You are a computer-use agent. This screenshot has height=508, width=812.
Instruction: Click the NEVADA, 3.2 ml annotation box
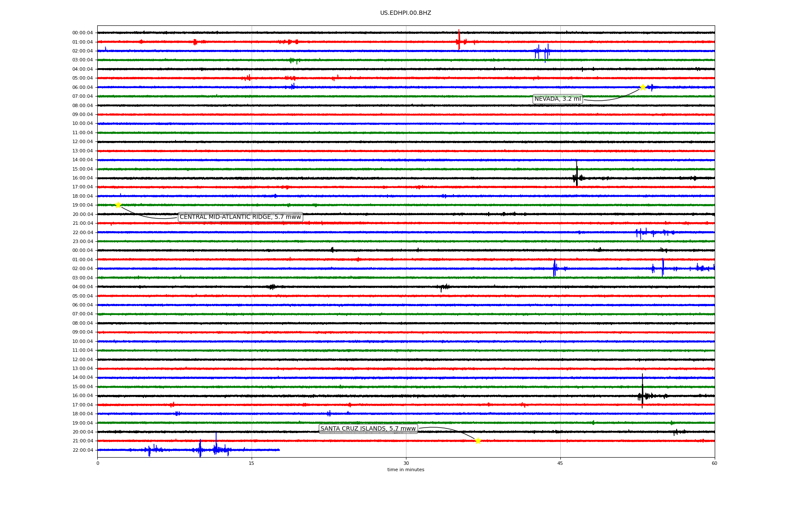click(557, 99)
